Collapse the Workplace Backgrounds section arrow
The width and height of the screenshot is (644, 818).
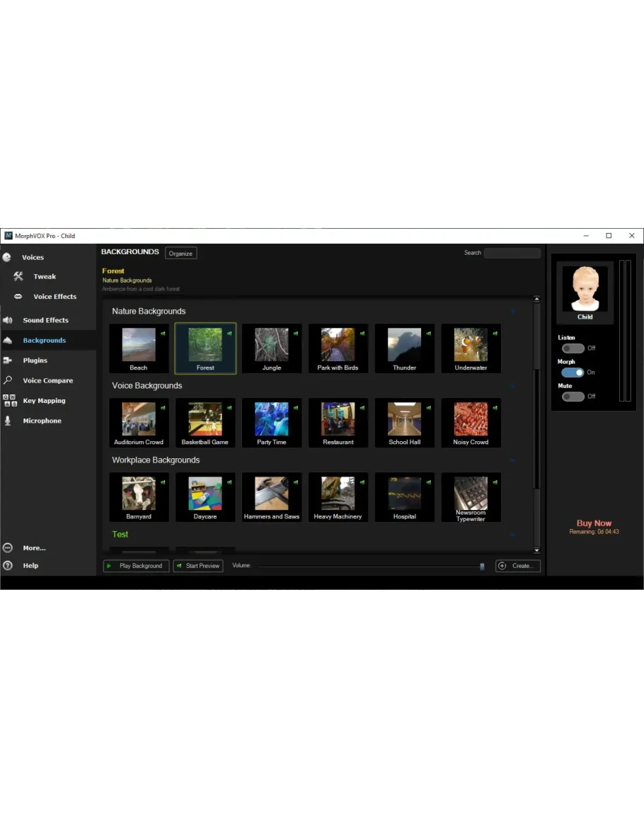click(513, 460)
